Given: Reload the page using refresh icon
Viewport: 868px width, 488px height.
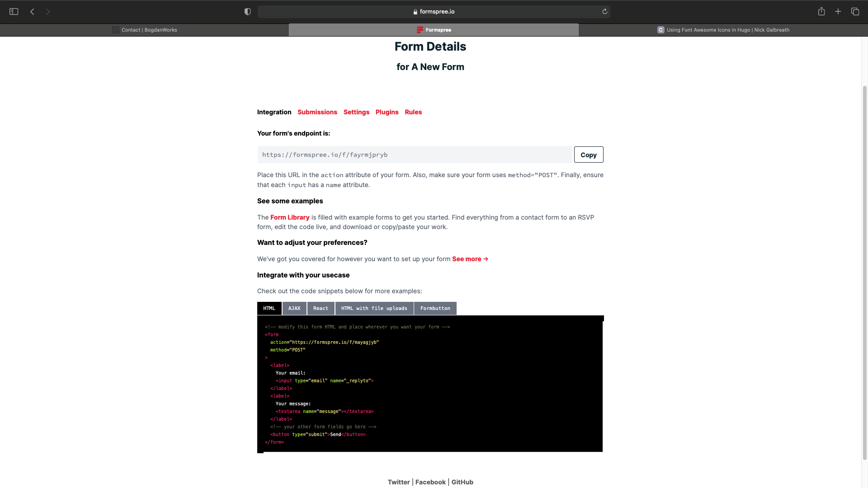Looking at the screenshot, I should (x=604, y=12).
